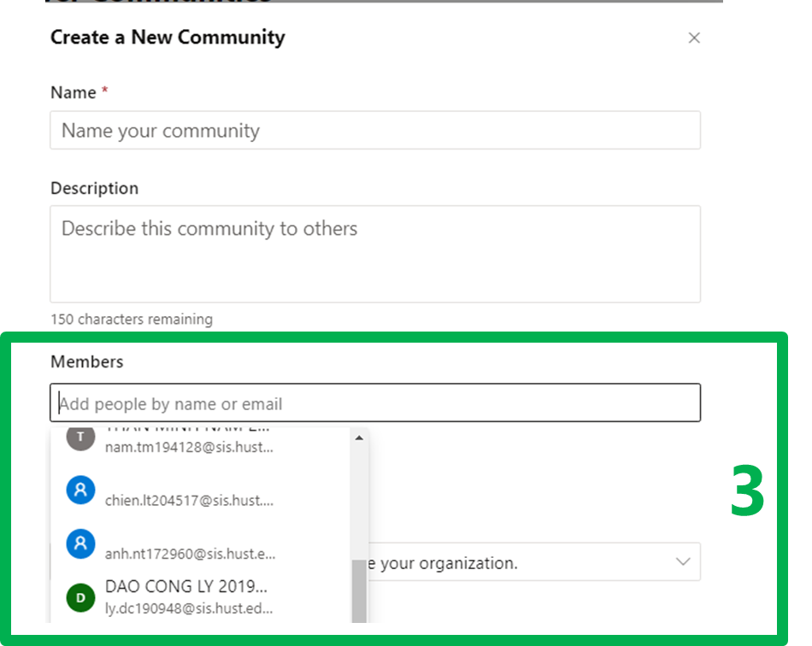Image resolution: width=812 pixels, height=646 pixels.
Task: Click into the Description text area
Action: (x=374, y=253)
